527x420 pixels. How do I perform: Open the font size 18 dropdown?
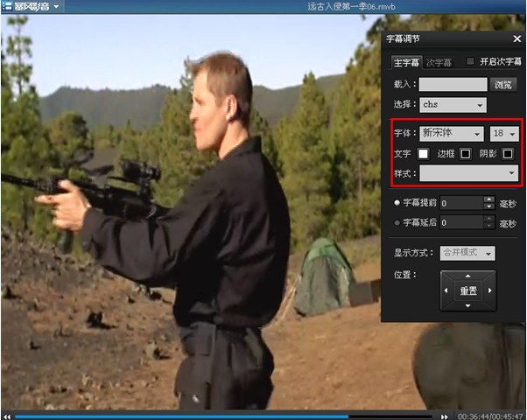pyautogui.click(x=504, y=134)
